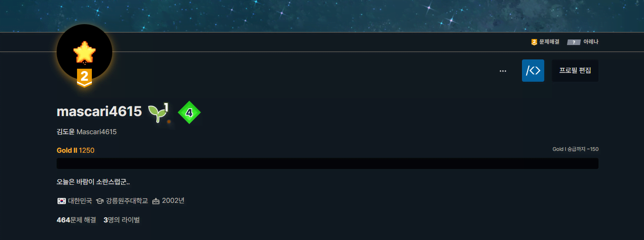Click the green diamond badge numbered 4
Viewport: 644px width, 240px height.
189,112
